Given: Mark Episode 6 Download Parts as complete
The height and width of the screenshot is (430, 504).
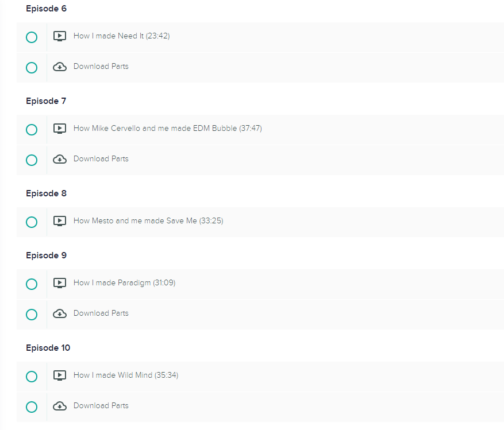Looking at the screenshot, I should click(x=32, y=68).
